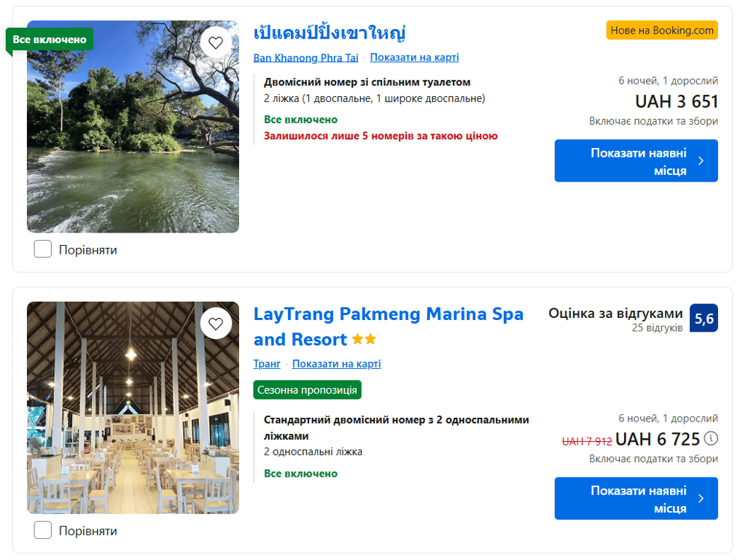
Task: Click the 'Сезонна пропозиція' green badge
Action: click(x=307, y=390)
